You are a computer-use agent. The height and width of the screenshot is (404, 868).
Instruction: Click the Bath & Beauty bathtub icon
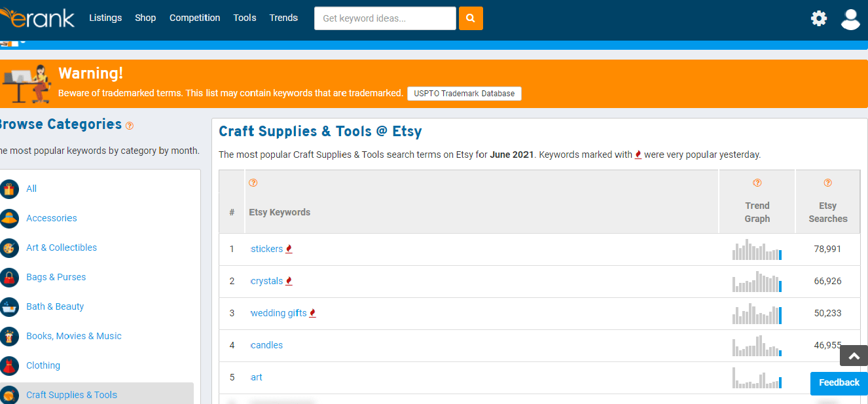coord(10,306)
